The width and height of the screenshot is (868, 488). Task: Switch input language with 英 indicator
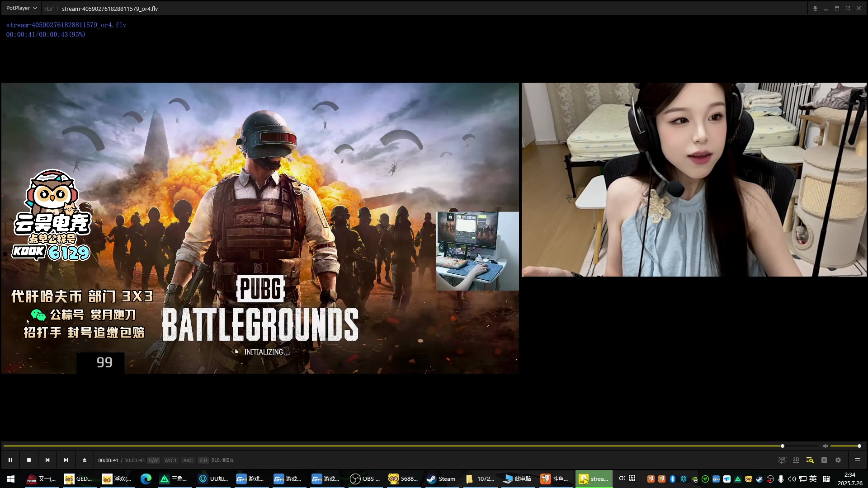[x=813, y=479]
